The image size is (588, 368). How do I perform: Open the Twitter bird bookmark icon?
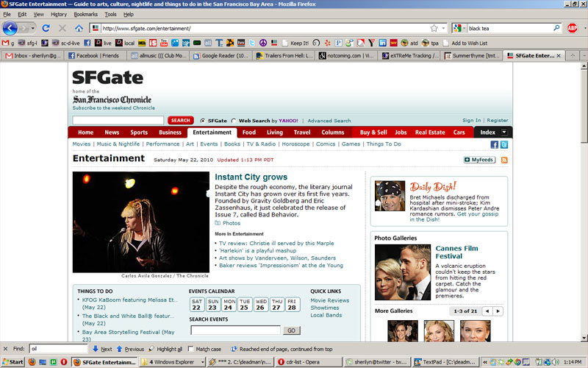(252, 43)
